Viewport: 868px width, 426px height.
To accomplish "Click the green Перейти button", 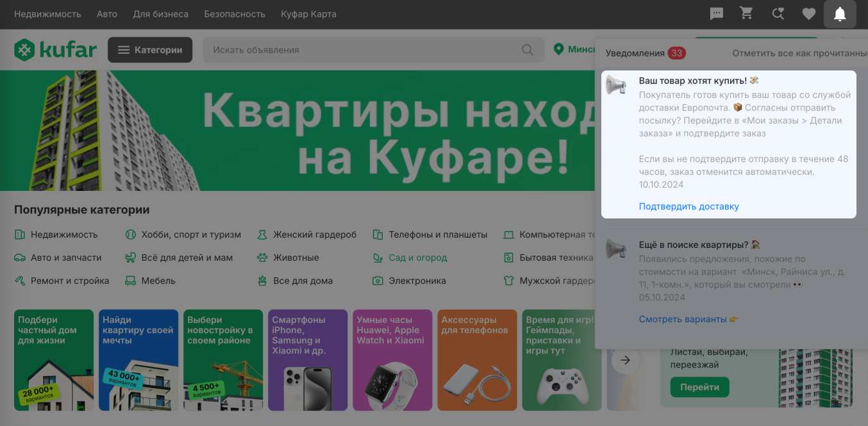I will 700,387.
